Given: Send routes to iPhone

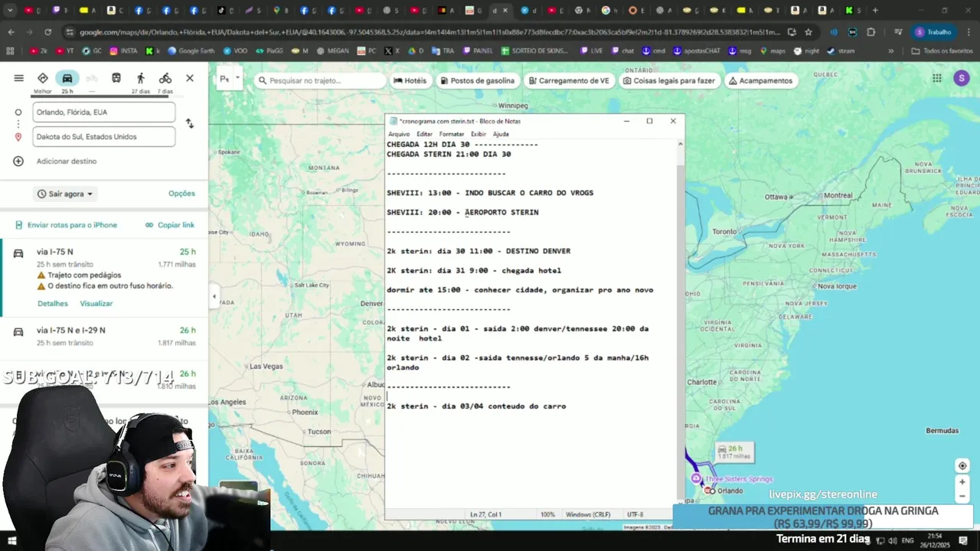Looking at the screenshot, I should (66, 225).
